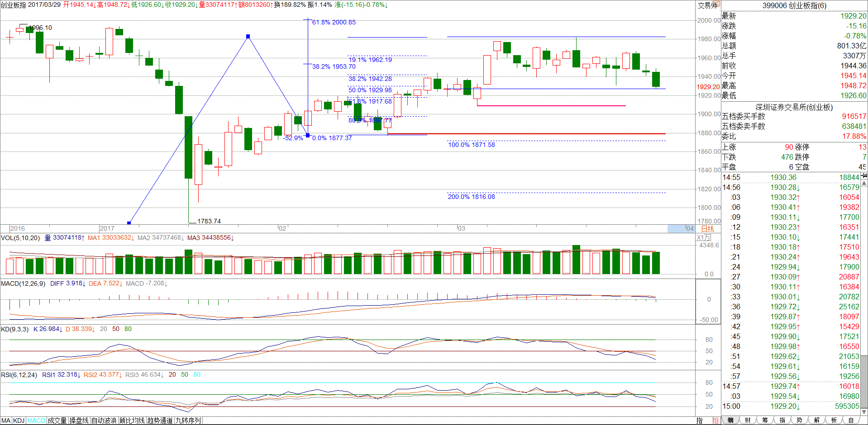The image size is (868, 425).
Task: Click the 61.8% 2000.85 Fibonacci label
Action: click(x=334, y=22)
